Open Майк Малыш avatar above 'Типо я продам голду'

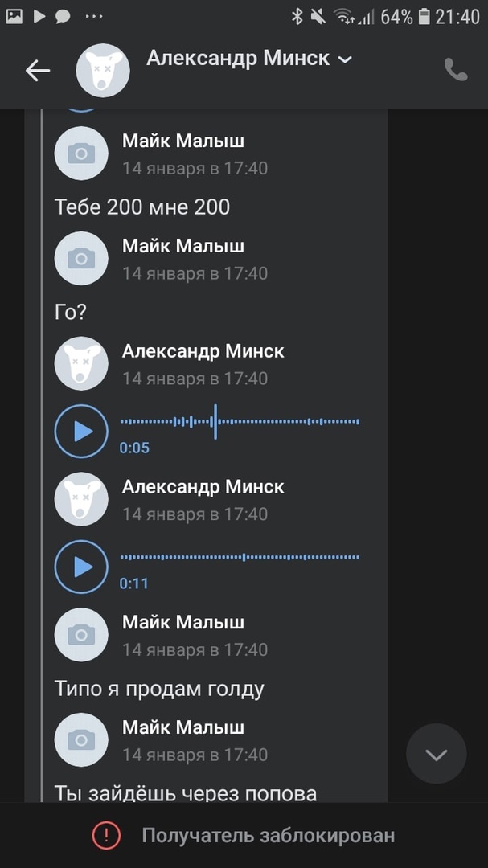81,635
